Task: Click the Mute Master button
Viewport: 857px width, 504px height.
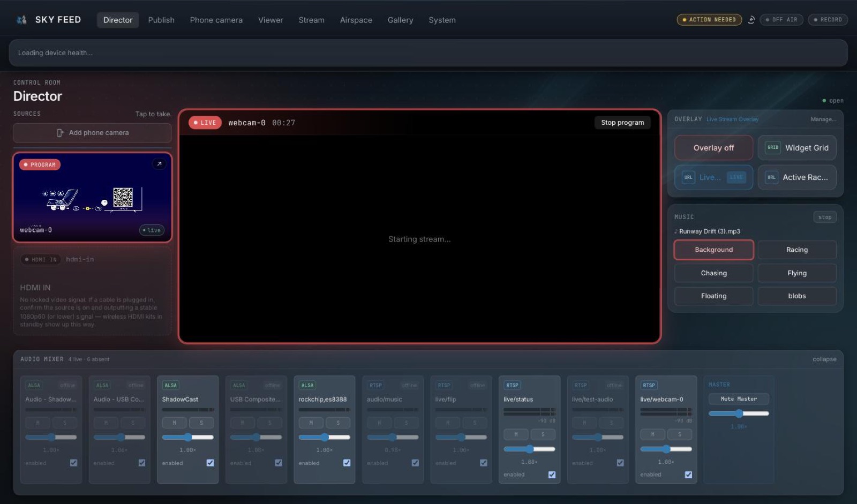Action: coord(739,399)
